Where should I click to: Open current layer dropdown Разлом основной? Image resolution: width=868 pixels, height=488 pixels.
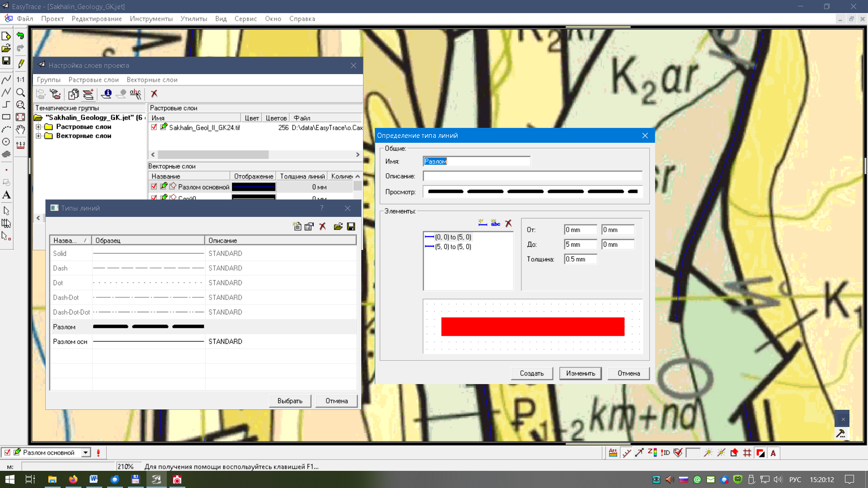click(x=85, y=452)
